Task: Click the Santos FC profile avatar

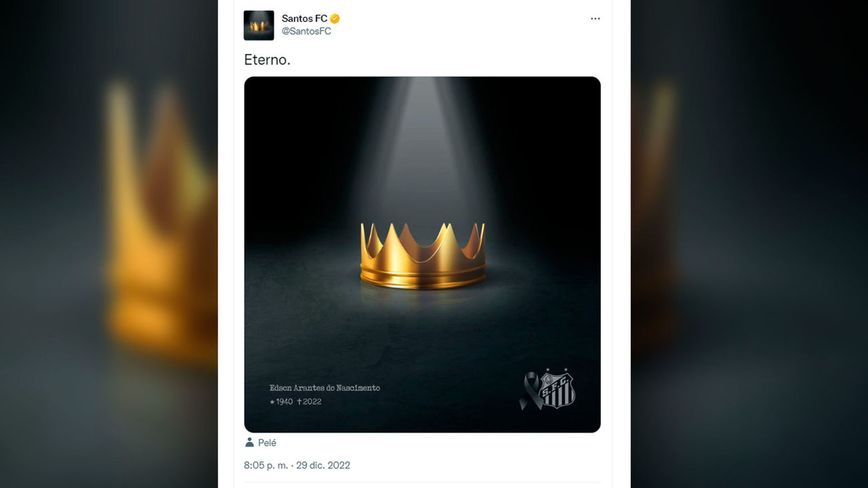Action: (x=258, y=25)
